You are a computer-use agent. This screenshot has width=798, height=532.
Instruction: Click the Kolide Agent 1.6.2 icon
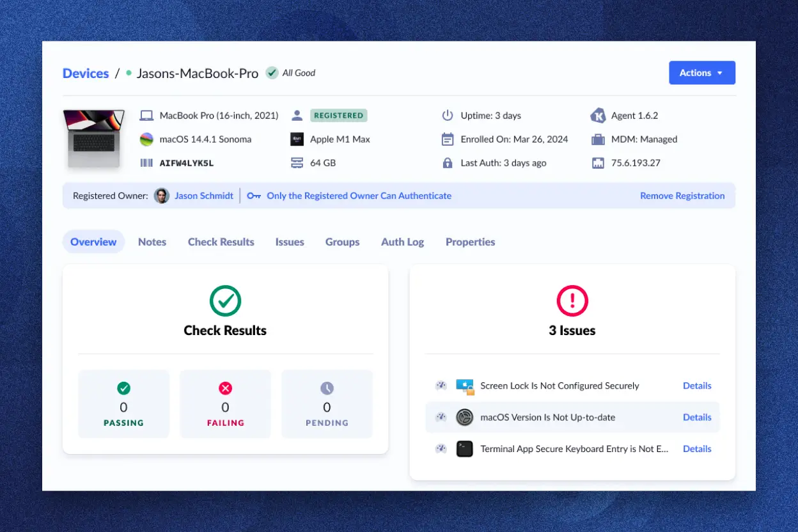(x=598, y=115)
